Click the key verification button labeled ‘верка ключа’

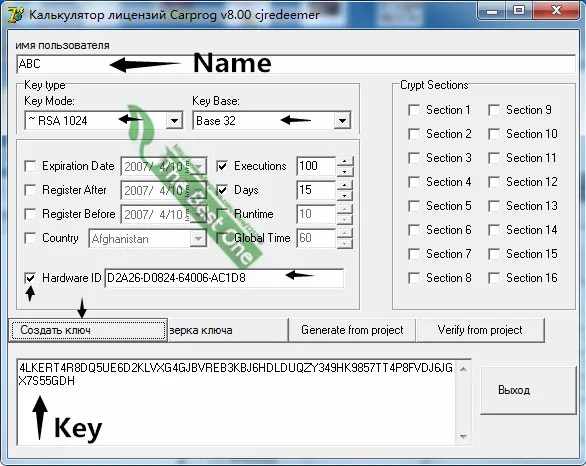click(x=228, y=330)
